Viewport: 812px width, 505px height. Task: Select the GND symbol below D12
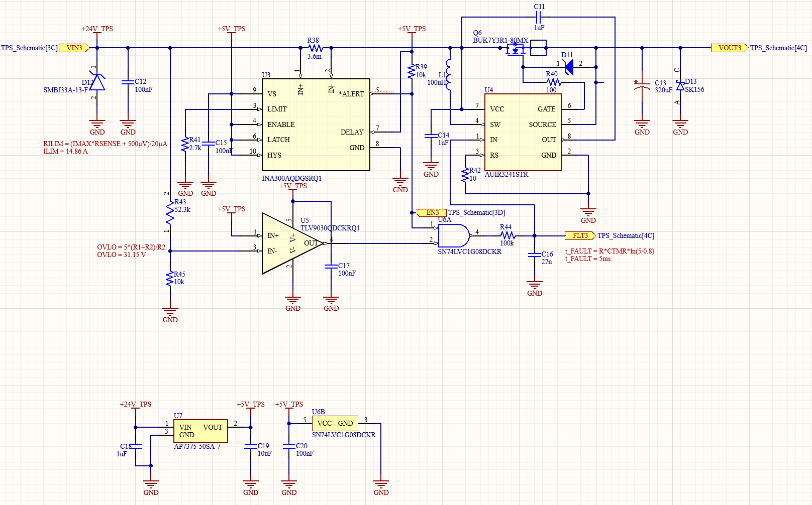click(x=97, y=128)
